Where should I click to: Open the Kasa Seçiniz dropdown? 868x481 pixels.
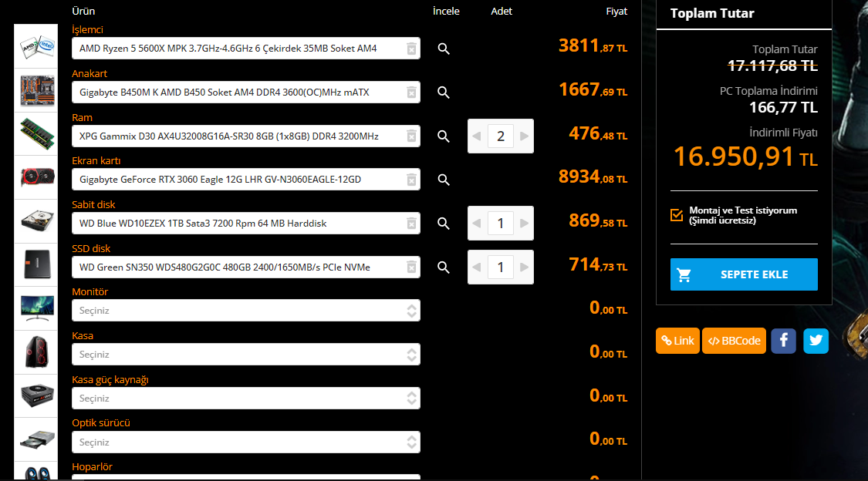tap(246, 355)
